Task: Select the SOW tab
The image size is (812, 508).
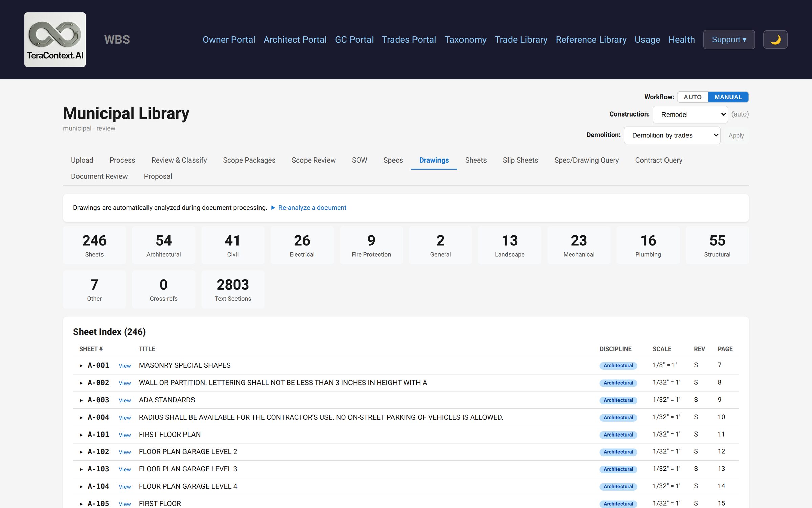Action: point(359,160)
